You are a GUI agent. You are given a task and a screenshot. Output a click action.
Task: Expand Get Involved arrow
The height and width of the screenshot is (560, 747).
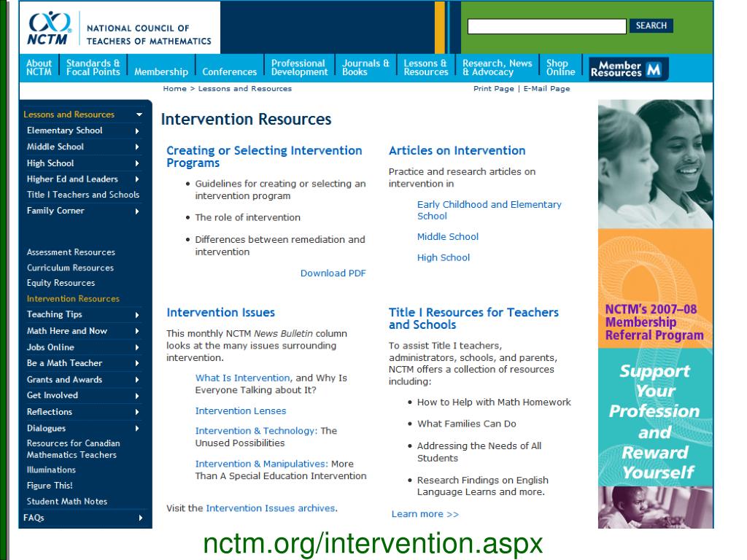click(137, 396)
